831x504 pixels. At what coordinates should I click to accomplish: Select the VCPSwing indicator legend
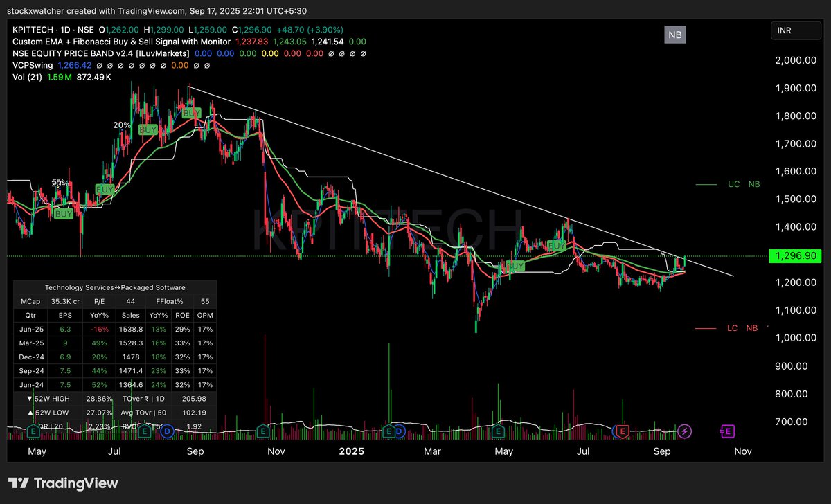[33, 65]
